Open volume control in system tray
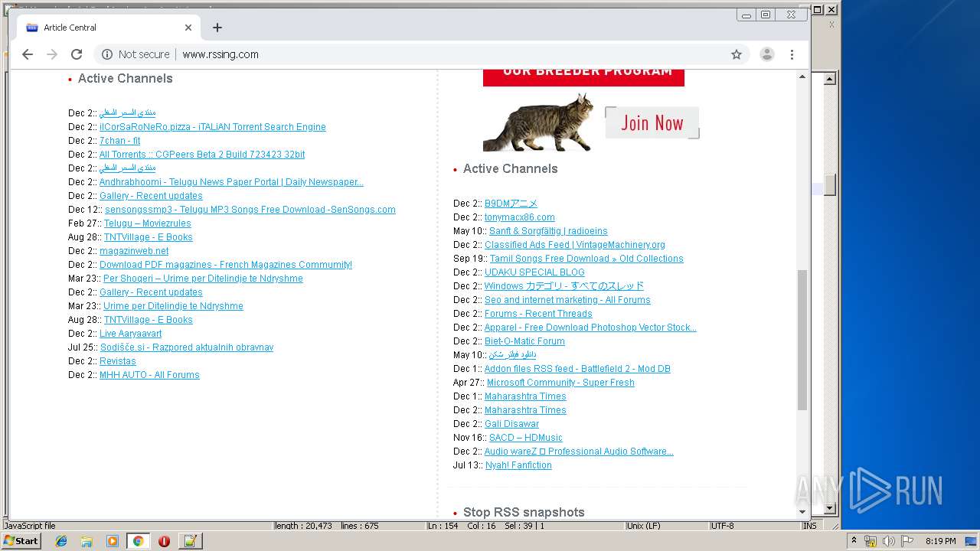This screenshot has height=551, width=980. (888, 541)
